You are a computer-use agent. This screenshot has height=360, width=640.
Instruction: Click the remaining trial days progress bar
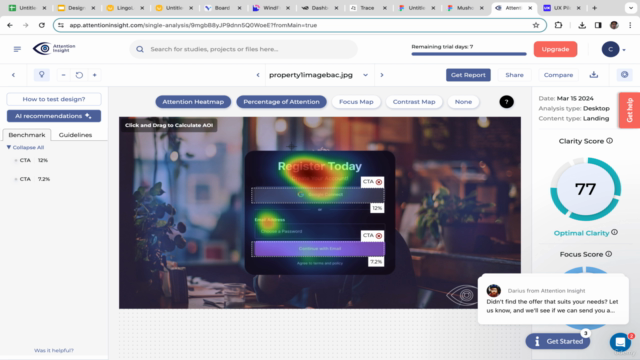click(469, 54)
